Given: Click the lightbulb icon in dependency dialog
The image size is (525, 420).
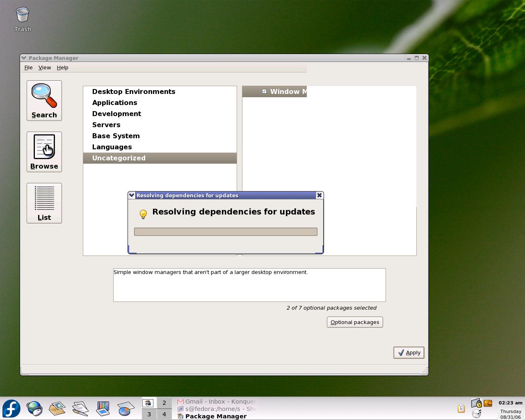Looking at the screenshot, I should (x=143, y=214).
